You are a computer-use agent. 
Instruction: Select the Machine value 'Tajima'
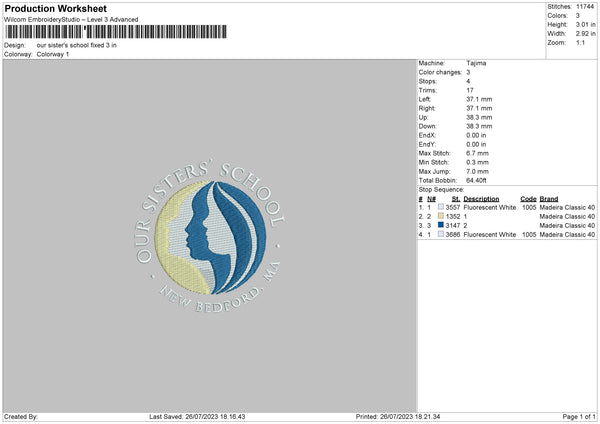point(476,63)
